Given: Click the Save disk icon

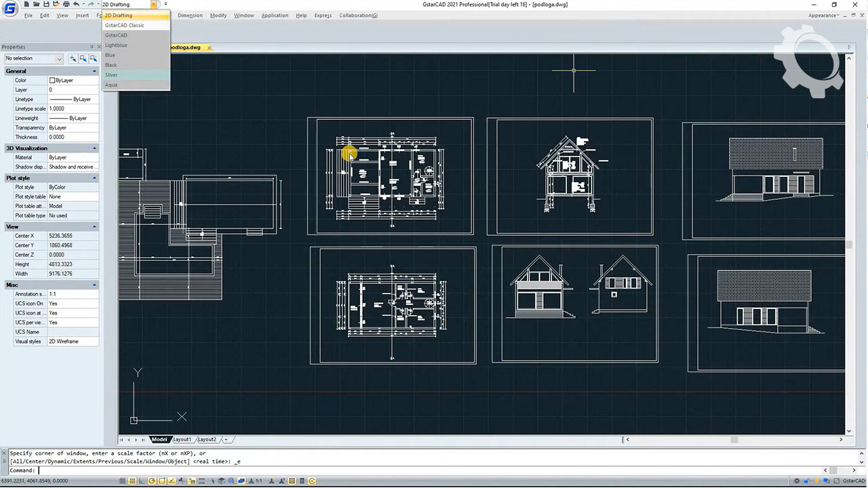Looking at the screenshot, I should coord(46,5).
